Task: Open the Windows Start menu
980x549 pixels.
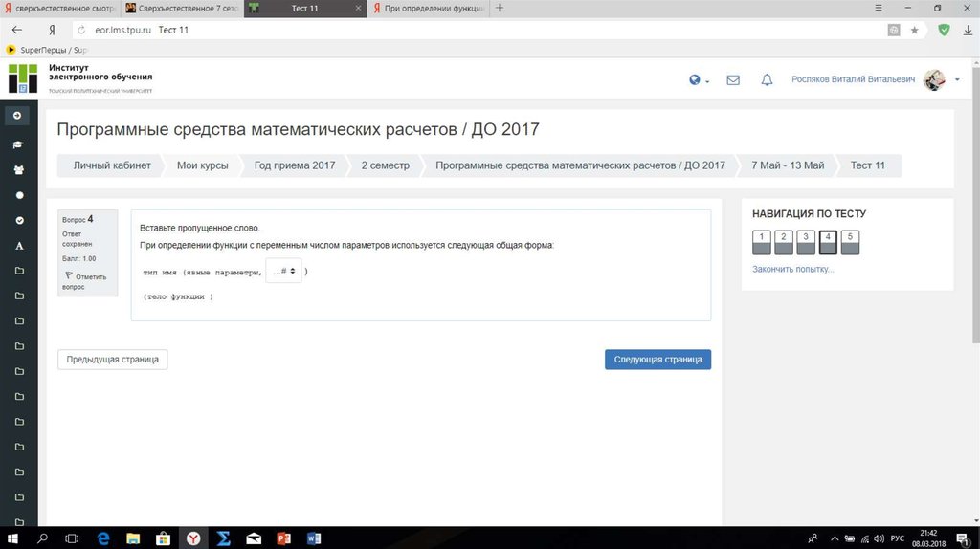Action: (x=11, y=538)
